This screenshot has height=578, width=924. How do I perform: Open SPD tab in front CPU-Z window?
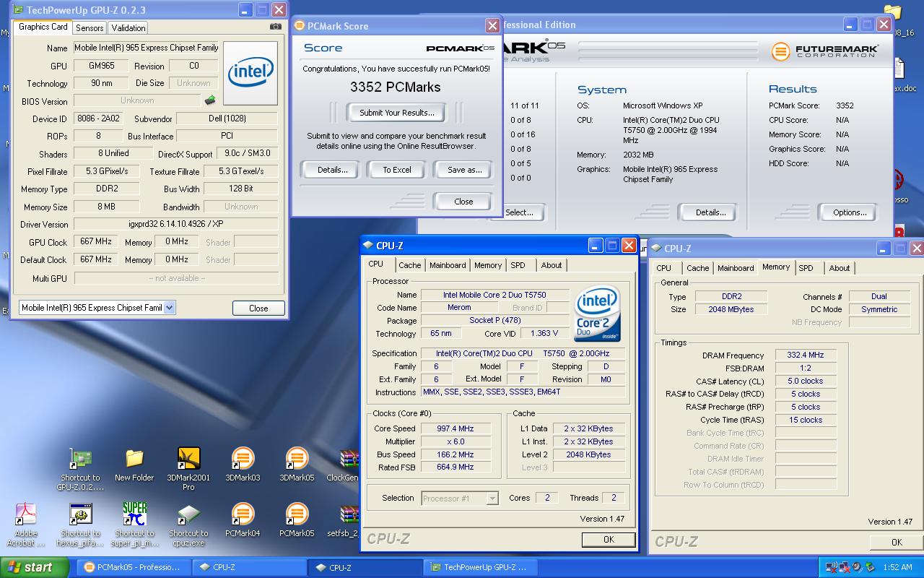518,265
